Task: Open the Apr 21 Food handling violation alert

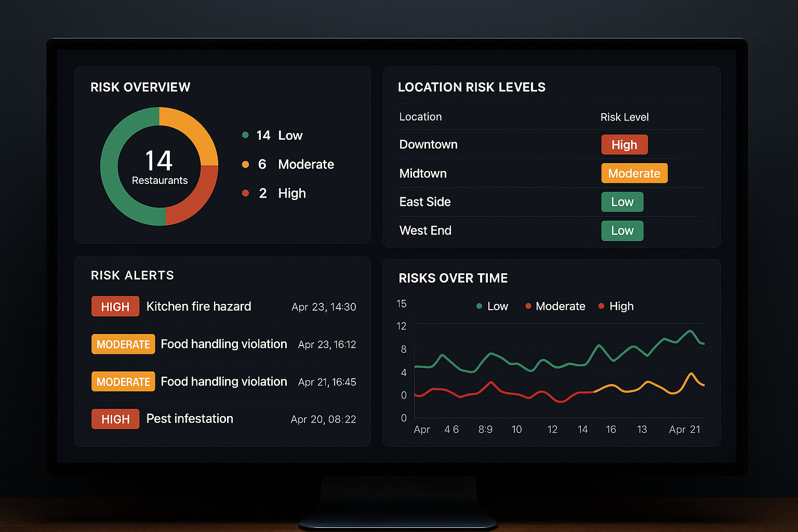Action: click(x=223, y=382)
